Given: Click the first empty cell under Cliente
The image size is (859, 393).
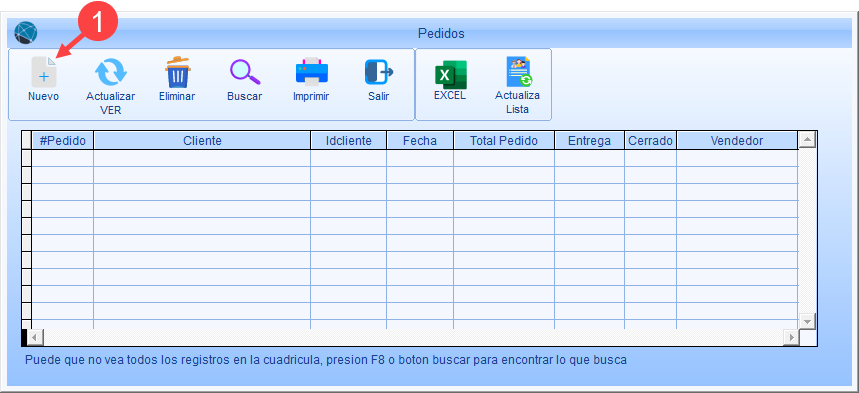Looking at the screenshot, I should point(202,158).
